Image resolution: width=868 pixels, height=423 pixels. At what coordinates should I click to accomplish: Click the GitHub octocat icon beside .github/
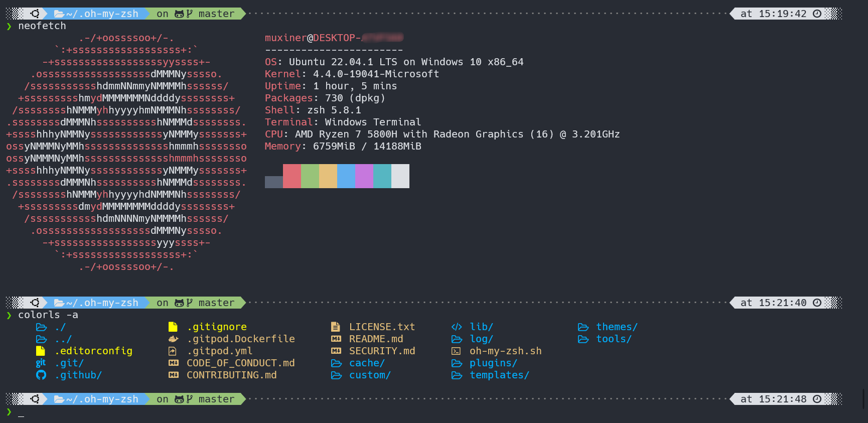tap(41, 375)
